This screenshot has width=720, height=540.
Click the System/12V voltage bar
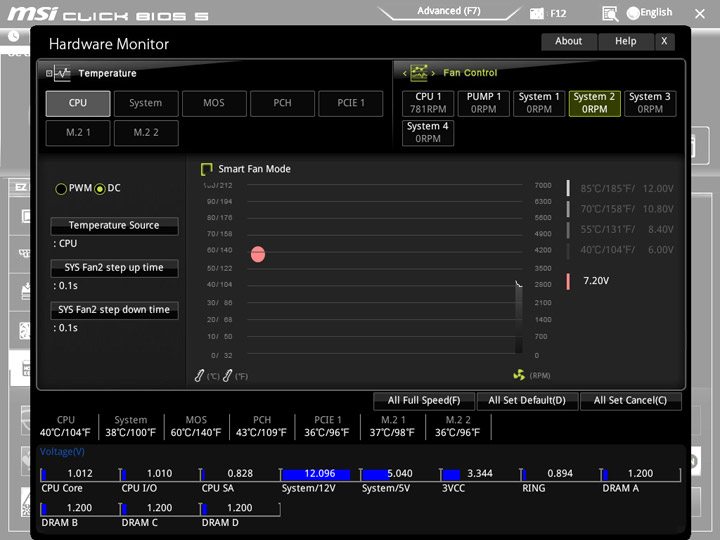point(316,474)
